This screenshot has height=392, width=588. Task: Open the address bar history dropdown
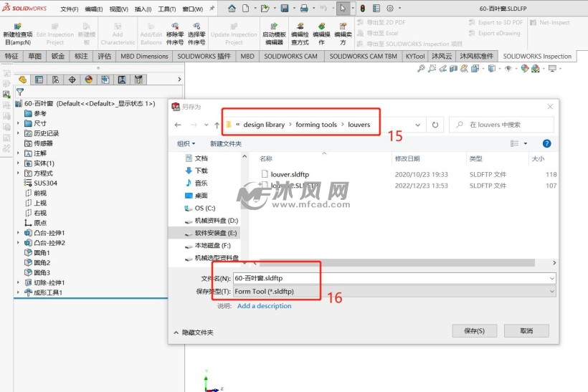point(418,125)
